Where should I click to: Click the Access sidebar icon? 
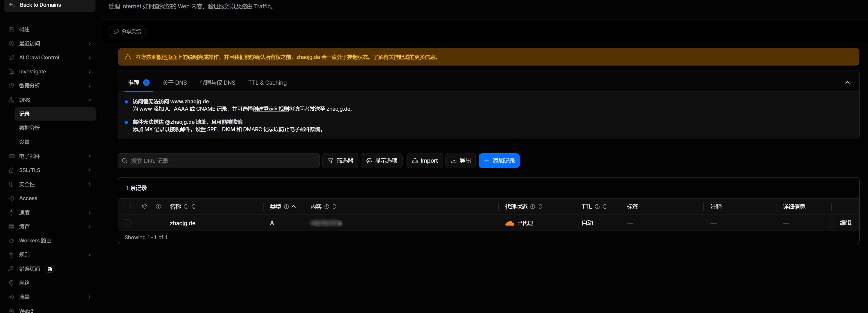pyautogui.click(x=12, y=198)
